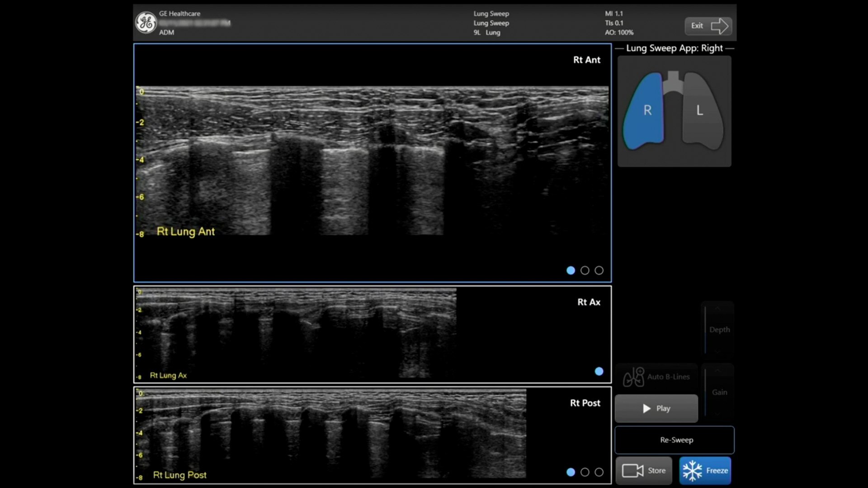The width and height of the screenshot is (868, 488).
Task: Select the left lung in diagram
Action: click(701, 111)
